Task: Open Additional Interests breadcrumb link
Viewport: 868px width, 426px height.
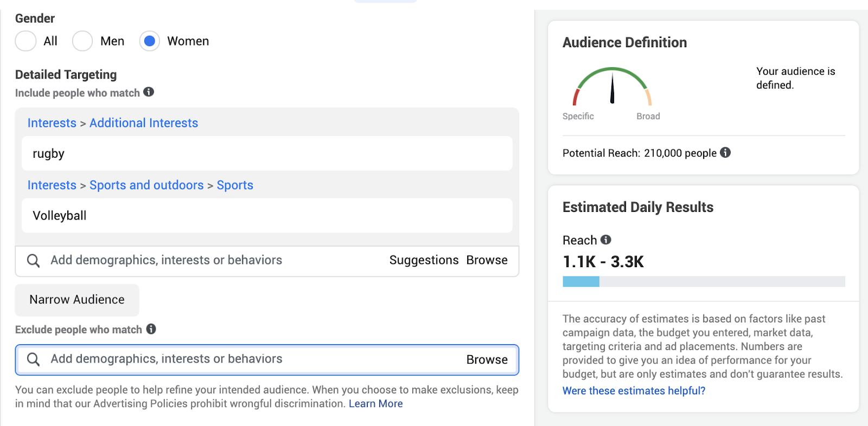Action: pos(144,123)
